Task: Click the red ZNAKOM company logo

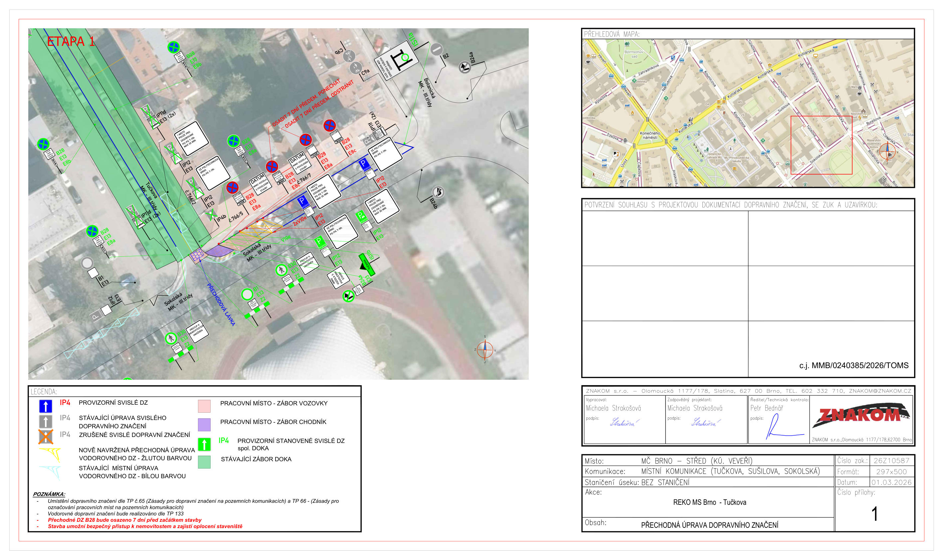Action: [x=861, y=415]
